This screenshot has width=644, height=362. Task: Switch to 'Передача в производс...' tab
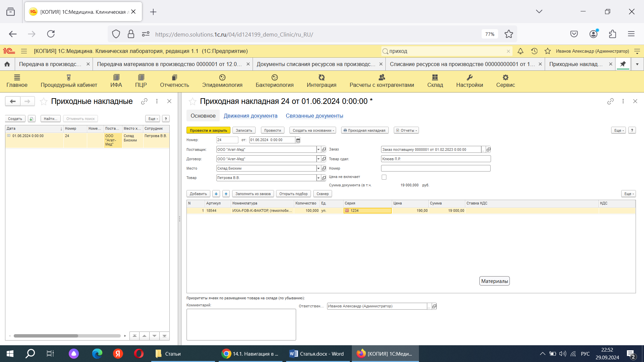coord(50,64)
